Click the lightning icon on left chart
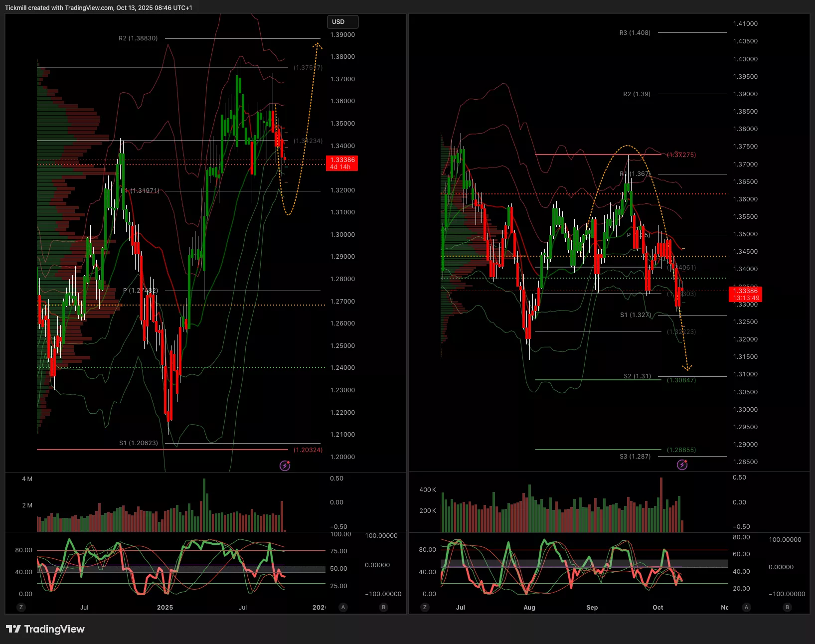The height and width of the screenshot is (644, 815). 285,466
